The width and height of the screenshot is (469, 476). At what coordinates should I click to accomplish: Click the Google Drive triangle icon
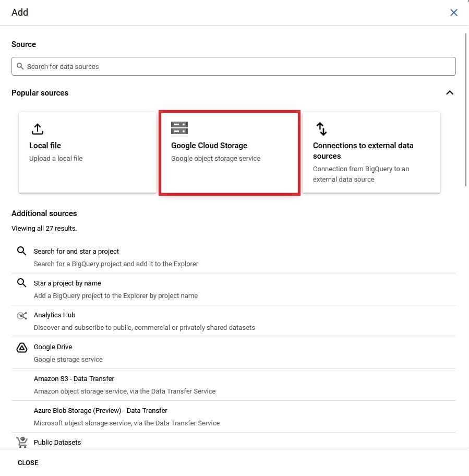pyautogui.click(x=22, y=348)
